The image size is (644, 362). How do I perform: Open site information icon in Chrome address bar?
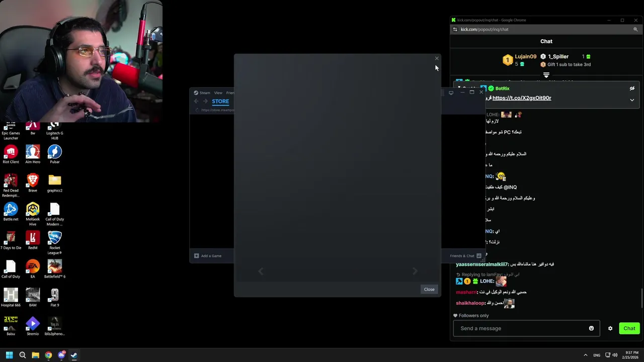tap(455, 29)
